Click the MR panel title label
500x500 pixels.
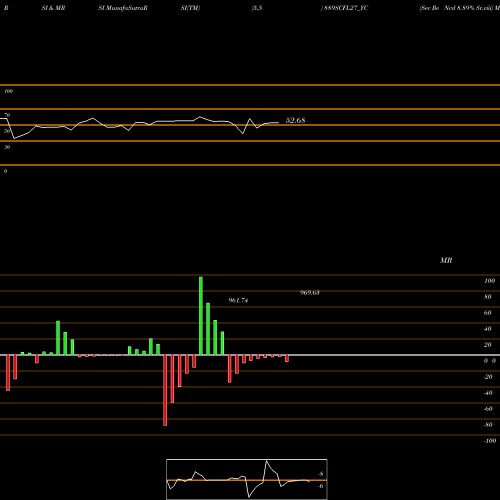[x=446, y=260]
